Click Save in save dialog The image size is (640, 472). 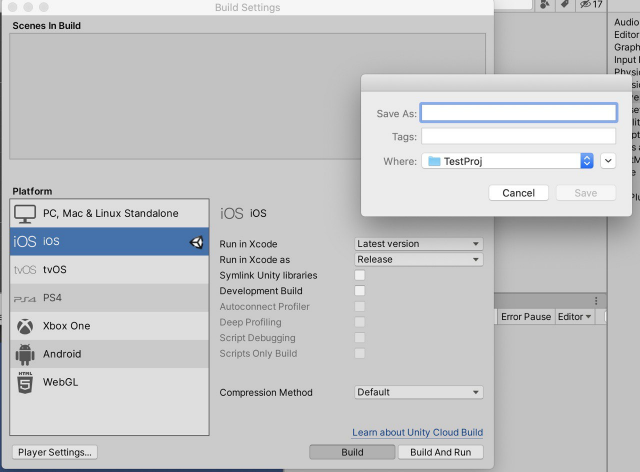[586, 193]
